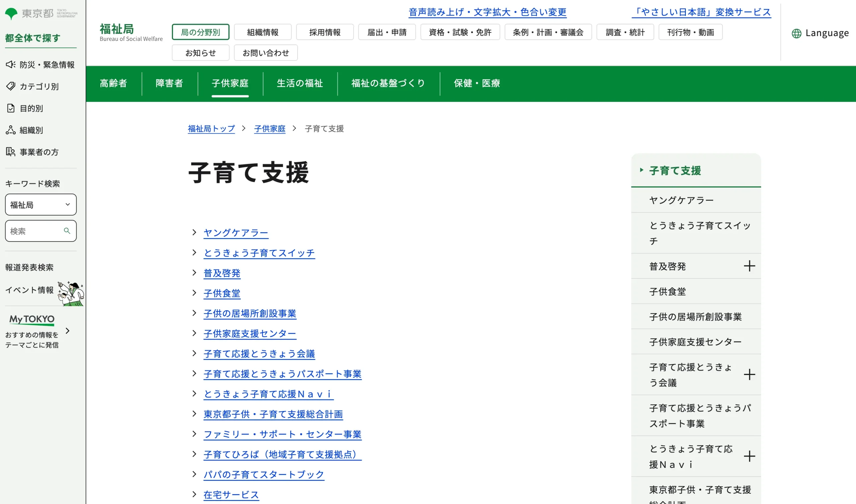Open the 条例・計画・審議会 header menu
The image size is (856, 504).
(x=548, y=32)
